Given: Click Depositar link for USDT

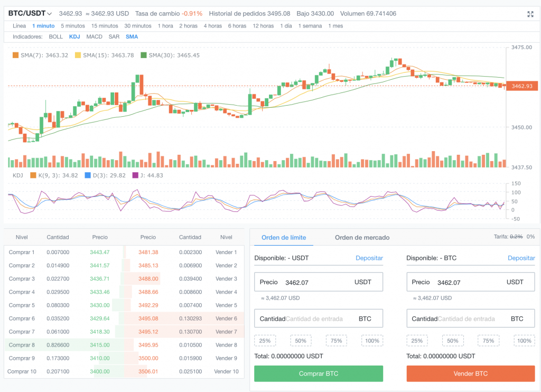Looking at the screenshot, I should (x=369, y=258).
